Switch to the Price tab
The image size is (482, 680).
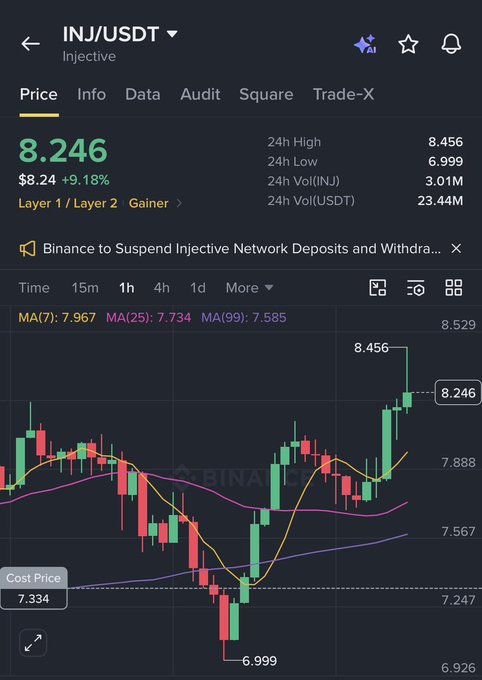39,94
